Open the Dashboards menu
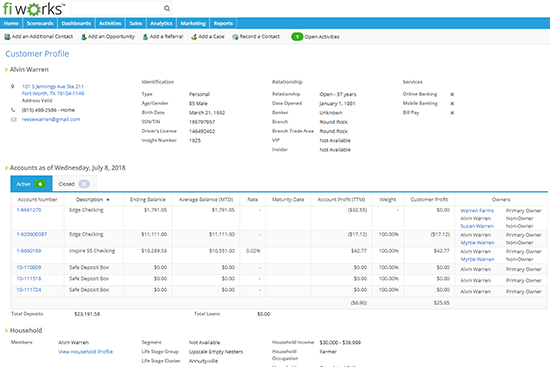Viewport: 550px width, 367px height. pyautogui.click(x=76, y=23)
